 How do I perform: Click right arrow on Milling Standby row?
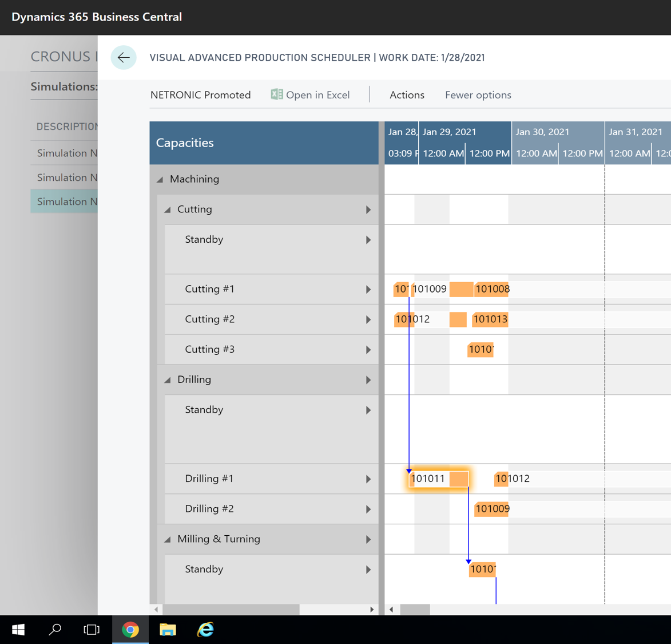(368, 570)
